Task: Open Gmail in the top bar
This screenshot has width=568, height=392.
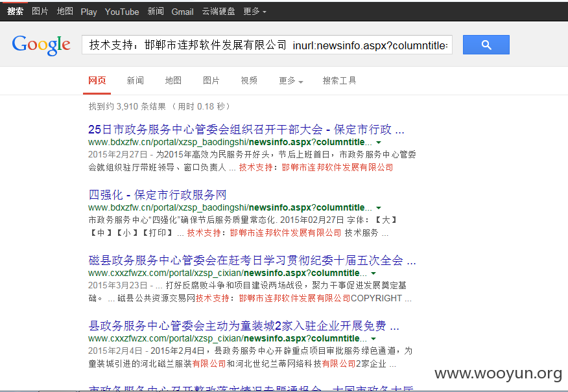Action: click(183, 12)
